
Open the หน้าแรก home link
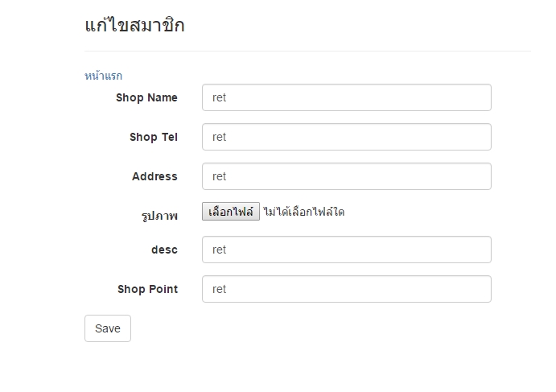pos(103,76)
